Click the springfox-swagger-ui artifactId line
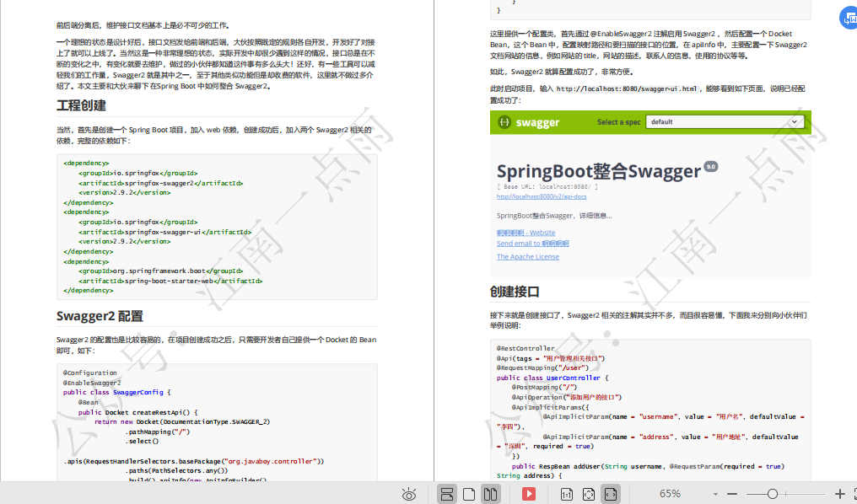Image resolution: width=857 pixels, height=504 pixels. (164, 232)
